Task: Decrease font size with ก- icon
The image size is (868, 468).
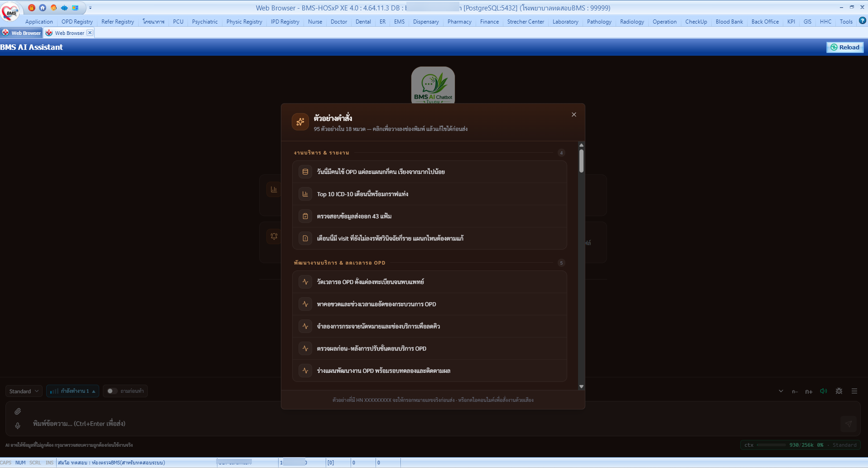Action: pos(795,391)
